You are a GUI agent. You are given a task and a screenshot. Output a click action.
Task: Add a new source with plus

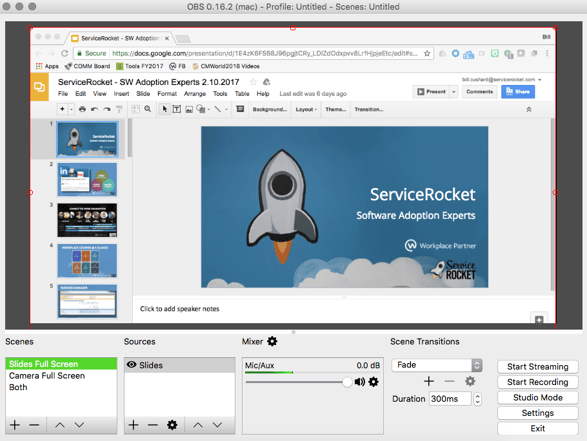(x=134, y=425)
